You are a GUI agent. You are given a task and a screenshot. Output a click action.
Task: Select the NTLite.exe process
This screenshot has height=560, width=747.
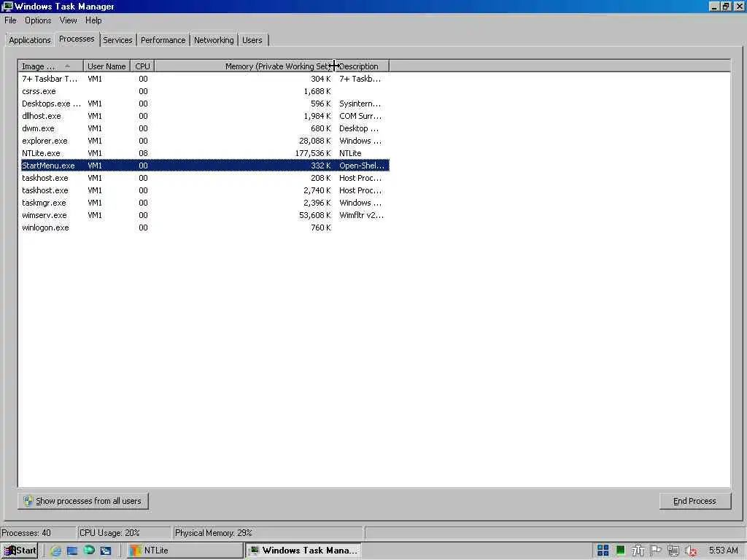tap(204, 153)
